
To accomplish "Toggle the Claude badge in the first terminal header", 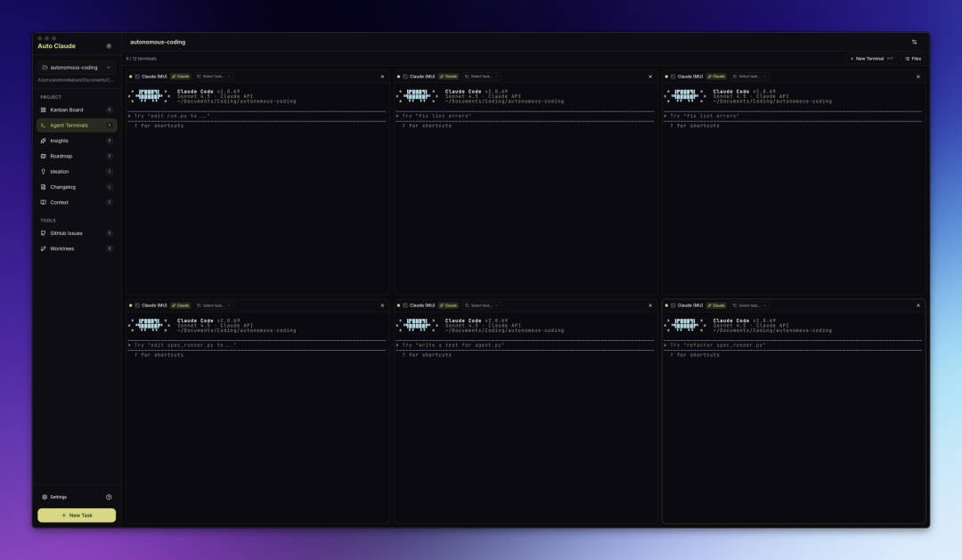I will pyautogui.click(x=179, y=77).
